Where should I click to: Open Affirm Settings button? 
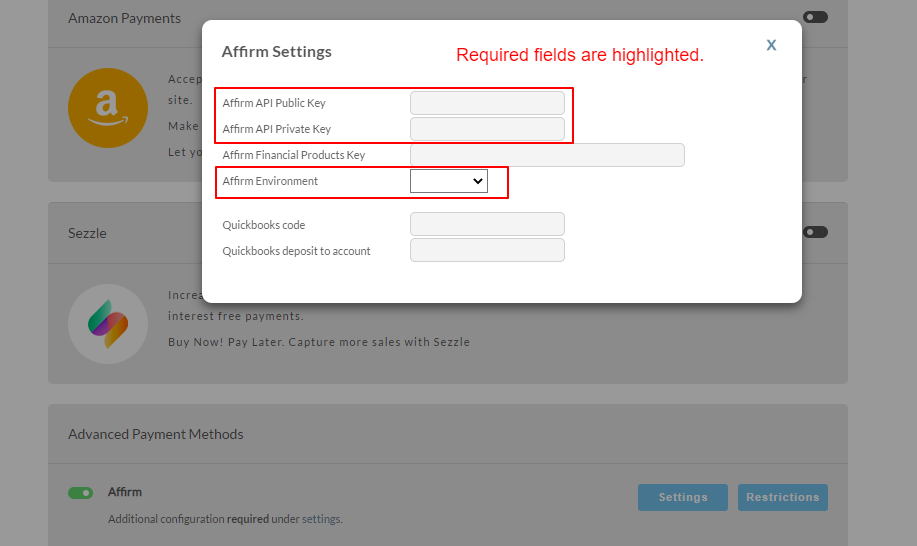click(x=682, y=497)
